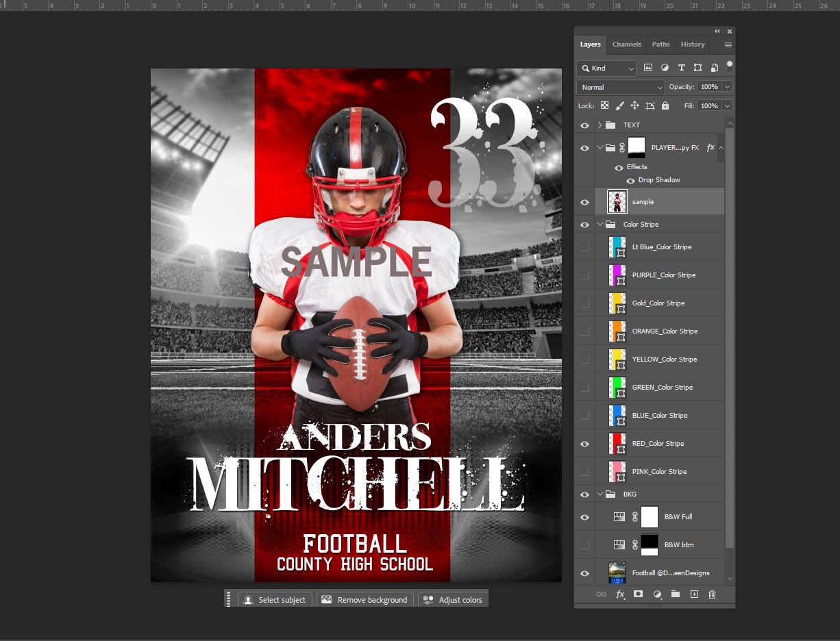Hide the sample layer

coord(584,202)
